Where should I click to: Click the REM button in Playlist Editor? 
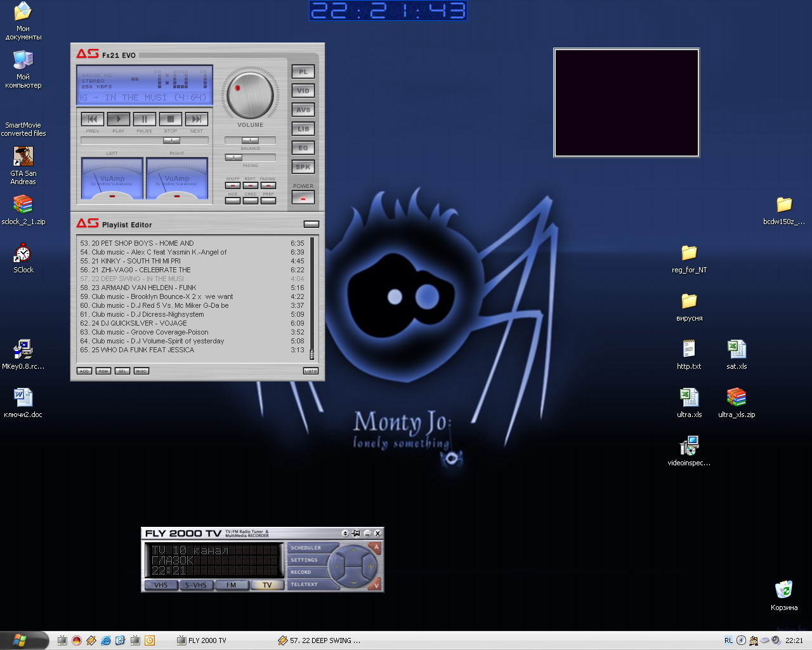(103, 371)
